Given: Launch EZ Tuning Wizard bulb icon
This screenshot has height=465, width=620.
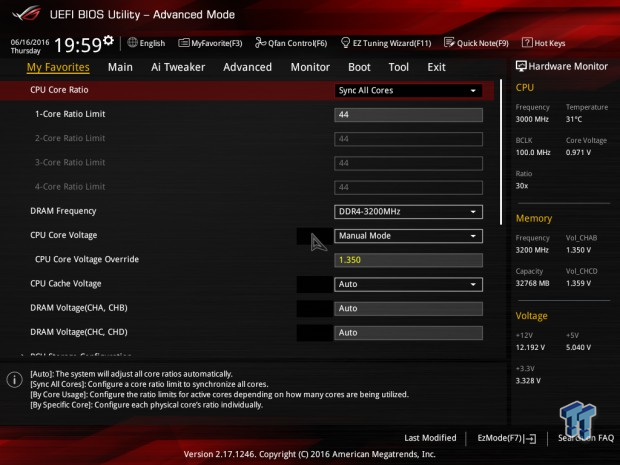Looking at the screenshot, I should 345,42.
